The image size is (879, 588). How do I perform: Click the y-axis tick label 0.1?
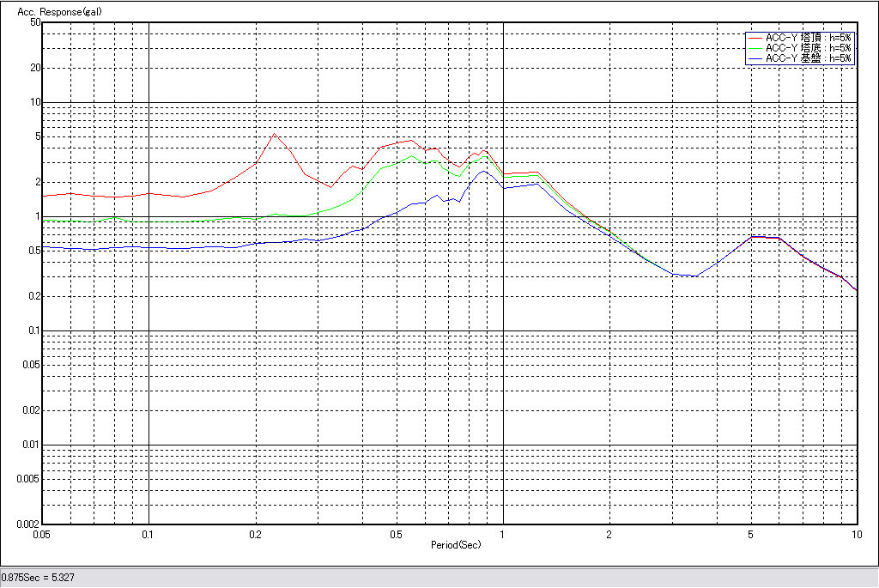33,330
